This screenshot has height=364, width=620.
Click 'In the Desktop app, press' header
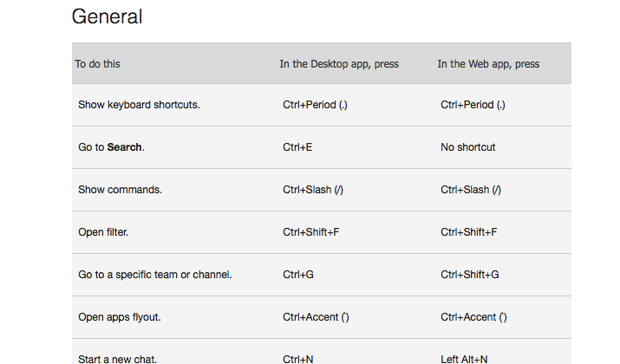pos(339,64)
